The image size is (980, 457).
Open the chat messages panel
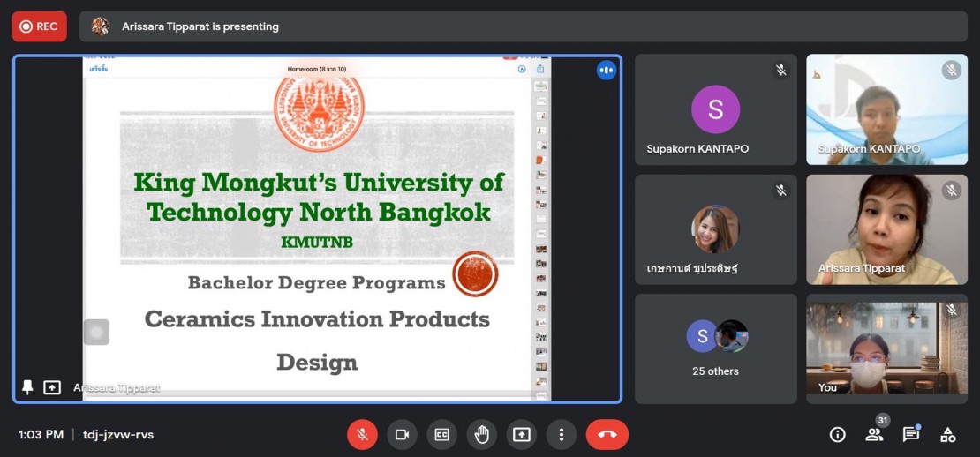(910, 435)
